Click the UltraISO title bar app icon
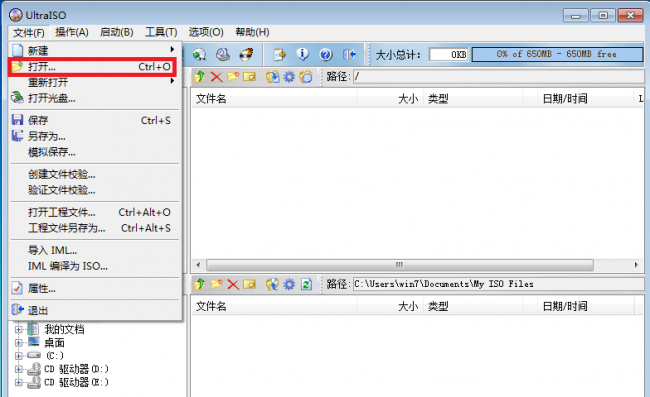The height and width of the screenshot is (397, 650). pos(16,15)
